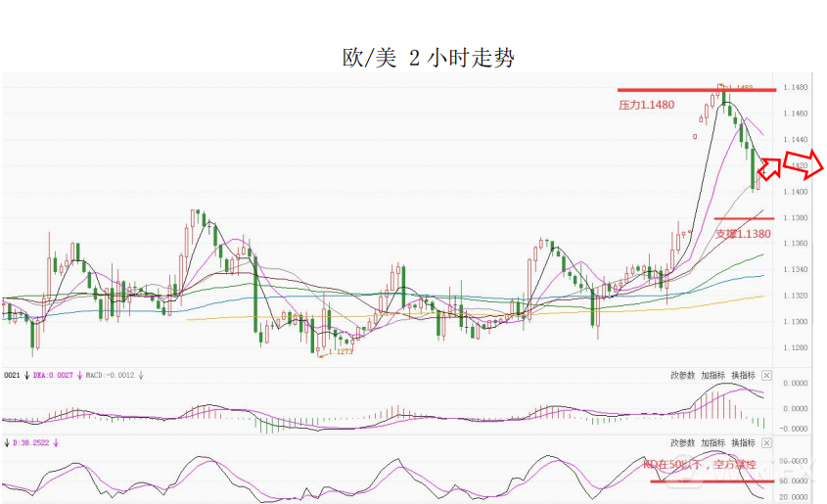The image size is (827, 504).
Task: Close the MACD indicator panel
Action: coord(767,376)
